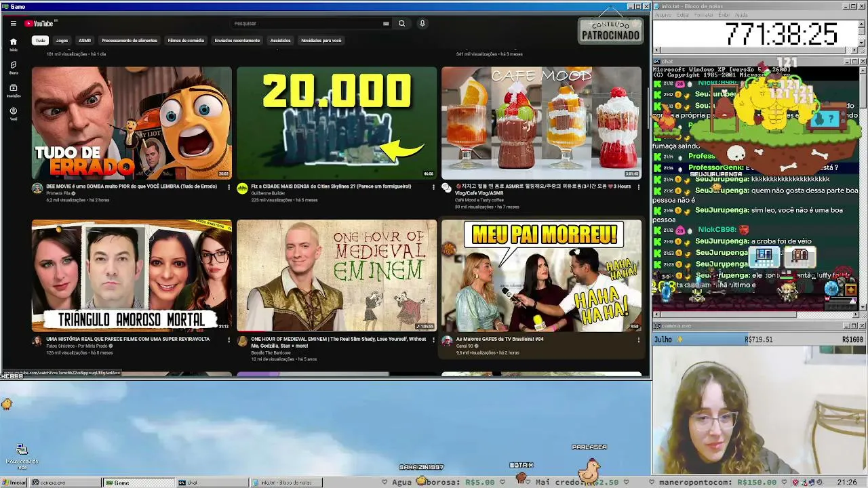This screenshot has width=868, height=488.
Task: Open Primeira Fila channel avatar
Action: click(x=37, y=188)
